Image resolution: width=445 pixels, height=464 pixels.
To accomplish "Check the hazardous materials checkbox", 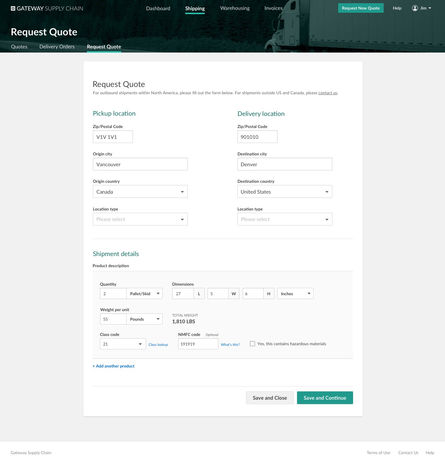I will (x=252, y=344).
